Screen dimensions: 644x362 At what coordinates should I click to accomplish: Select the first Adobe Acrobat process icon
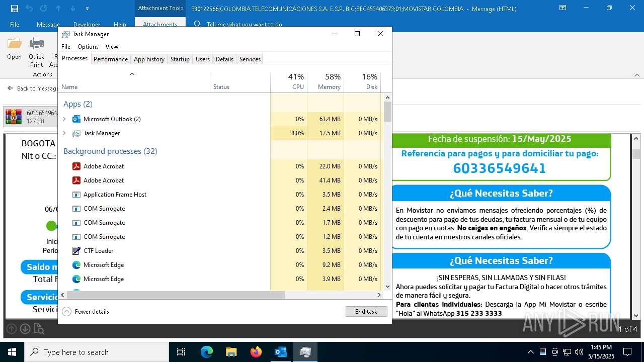pyautogui.click(x=76, y=166)
